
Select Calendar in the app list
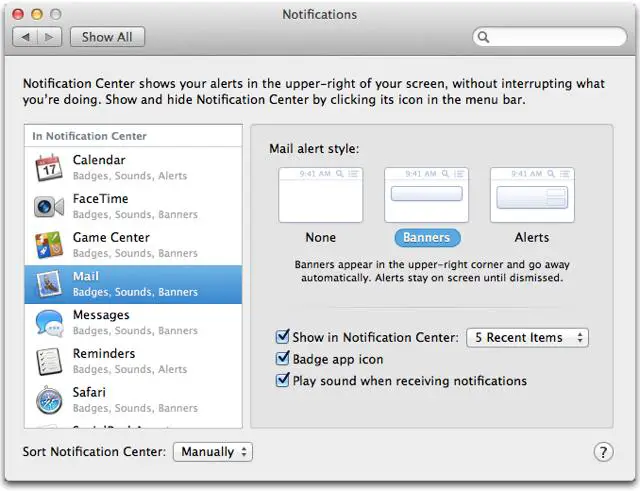[x=133, y=167]
